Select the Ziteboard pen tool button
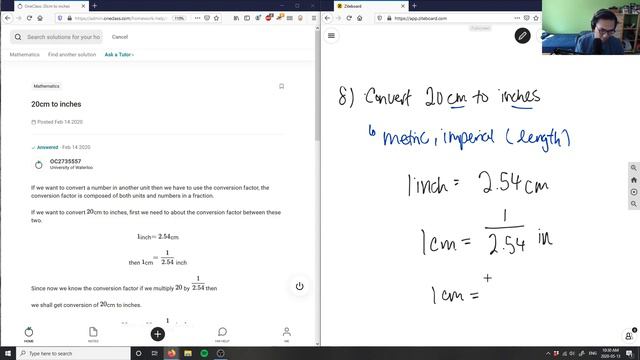Screen dimensions: 640x360 point(522,36)
